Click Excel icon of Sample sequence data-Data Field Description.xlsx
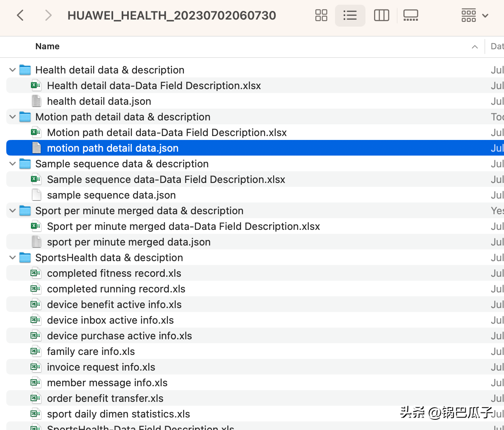 [36, 179]
